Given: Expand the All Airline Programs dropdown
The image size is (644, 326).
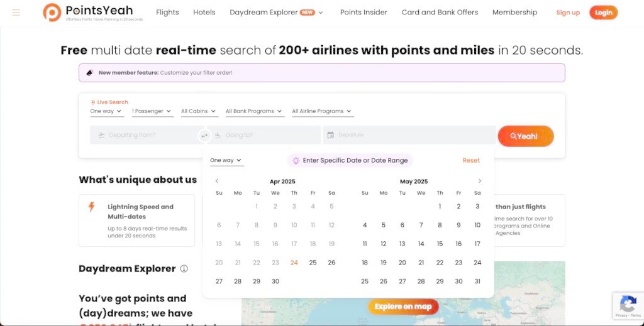Looking at the screenshot, I should (x=322, y=111).
